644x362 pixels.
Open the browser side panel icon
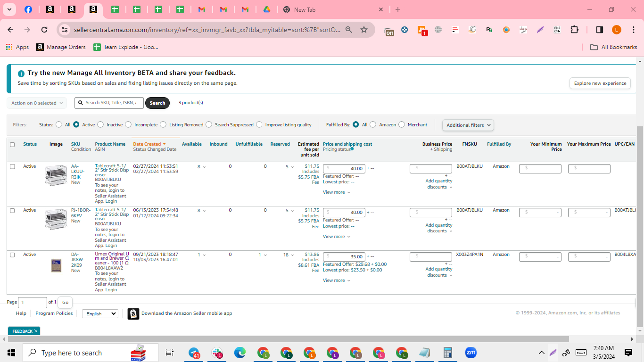click(x=600, y=30)
